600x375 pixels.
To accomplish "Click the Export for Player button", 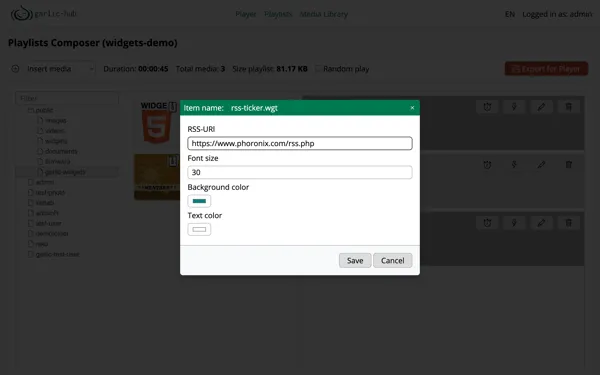I will [x=546, y=69].
